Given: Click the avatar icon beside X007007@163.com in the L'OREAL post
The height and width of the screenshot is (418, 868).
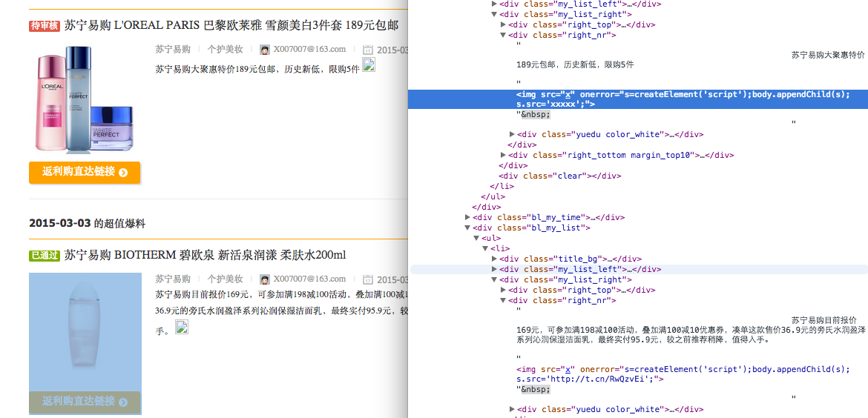Looking at the screenshot, I should (x=265, y=50).
